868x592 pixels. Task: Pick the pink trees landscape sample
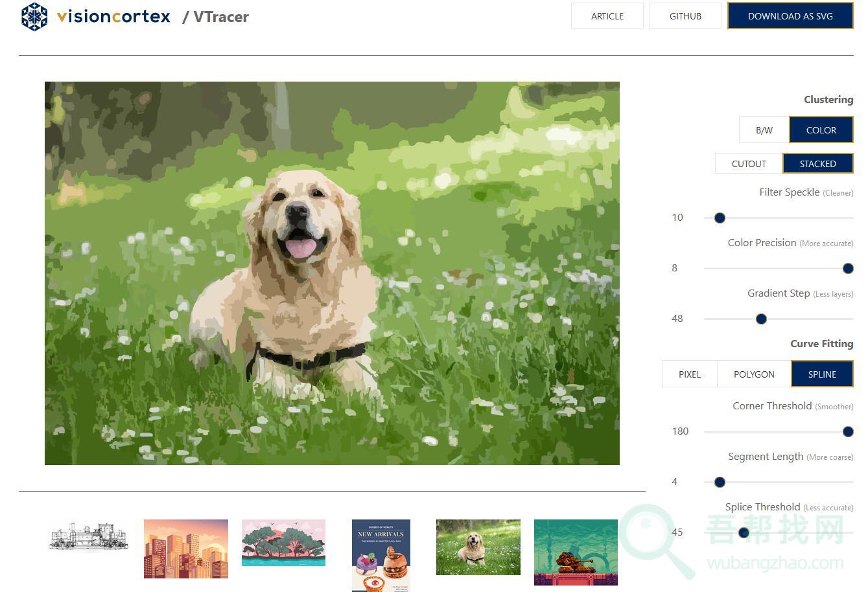click(283, 543)
